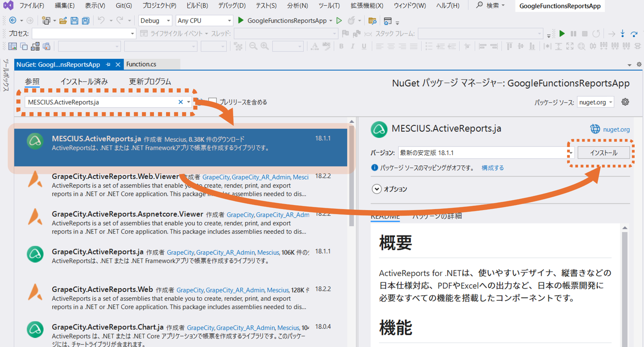Viewport: 644px width, 347px height.
Task: Start without debugging outline play icon
Action: click(x=339, y=20)
